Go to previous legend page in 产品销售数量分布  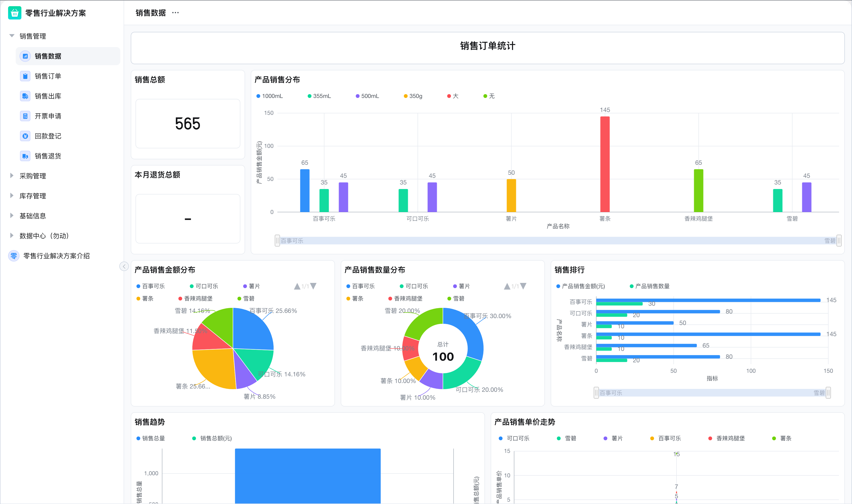coord(507,286)
